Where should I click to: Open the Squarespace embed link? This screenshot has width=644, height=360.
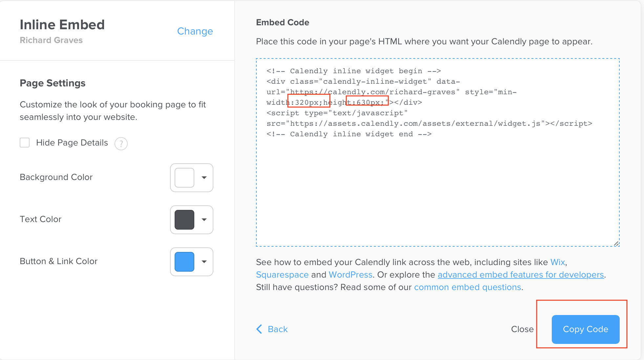[x=282, y=275]
